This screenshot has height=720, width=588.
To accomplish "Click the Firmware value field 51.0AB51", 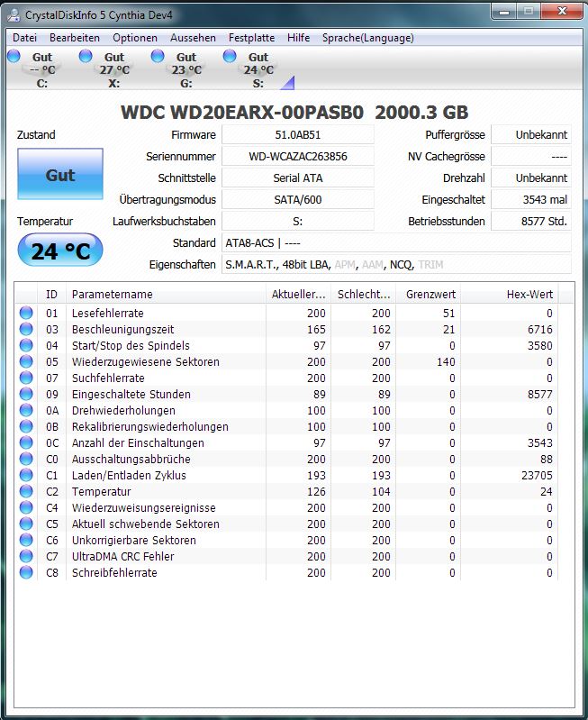I will point(298,135).
